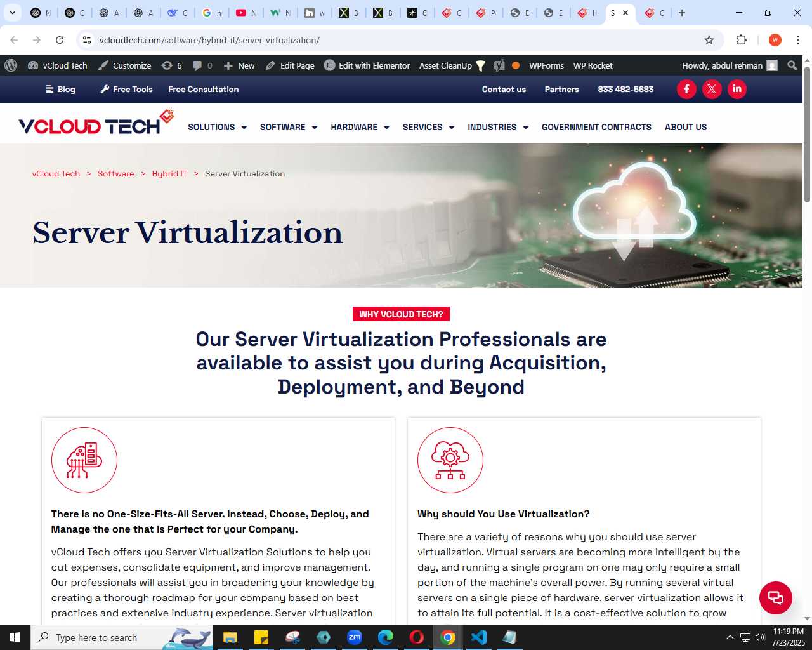Open the vCloud Tech Facebook page
Screen dimensions: 812x650
tap(686, 89)
